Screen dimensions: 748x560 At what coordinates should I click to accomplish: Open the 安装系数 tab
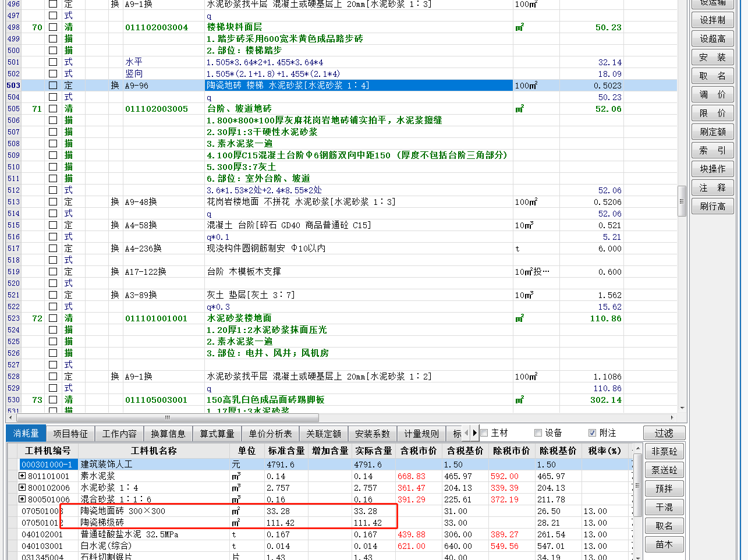pos(373,434)
